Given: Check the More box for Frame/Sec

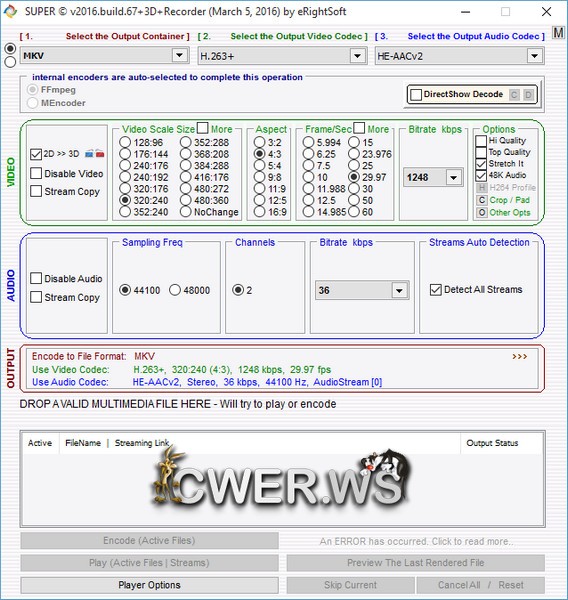Looking at the screenshot, I should (359, 128).
